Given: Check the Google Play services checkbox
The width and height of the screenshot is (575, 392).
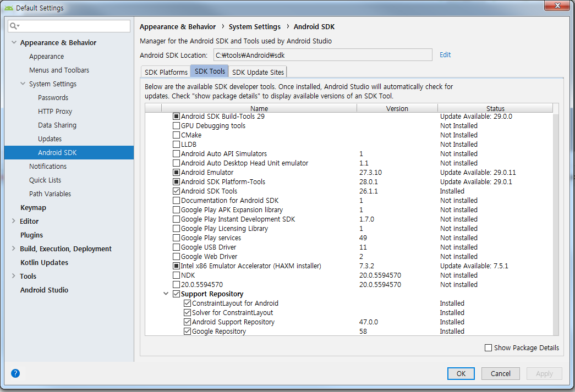Looking at the screenshot, I should pos(177,238).
